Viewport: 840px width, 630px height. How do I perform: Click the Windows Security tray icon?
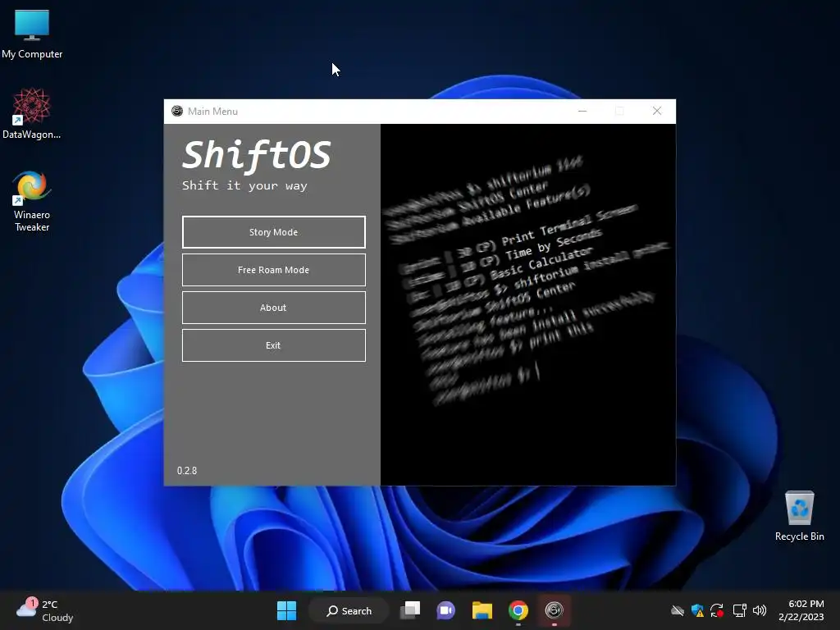point(697,610)
